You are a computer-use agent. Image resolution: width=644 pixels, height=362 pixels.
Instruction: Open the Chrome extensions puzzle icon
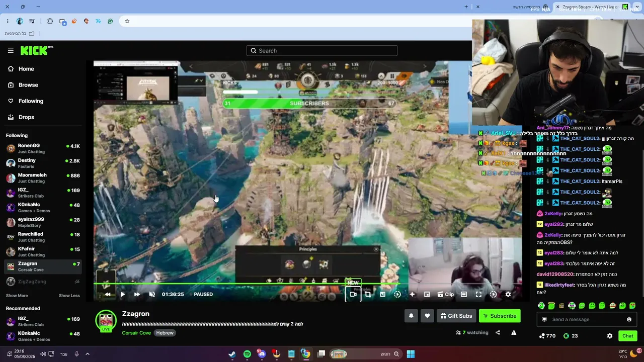50,21
